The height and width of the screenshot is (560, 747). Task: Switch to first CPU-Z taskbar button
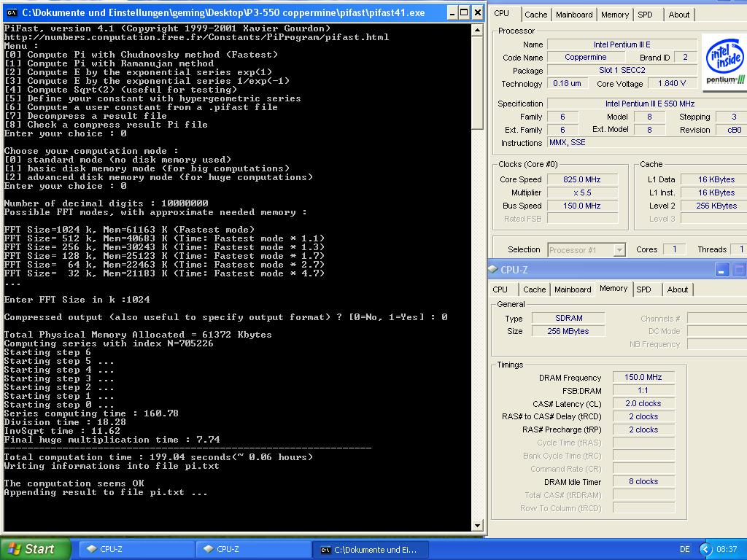tap(136, 549)
